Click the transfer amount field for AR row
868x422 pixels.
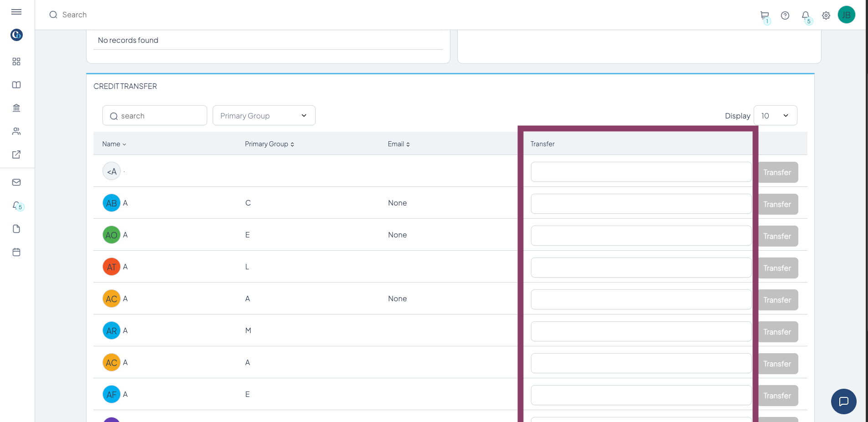pyautogui.click(x=641, y=331)
